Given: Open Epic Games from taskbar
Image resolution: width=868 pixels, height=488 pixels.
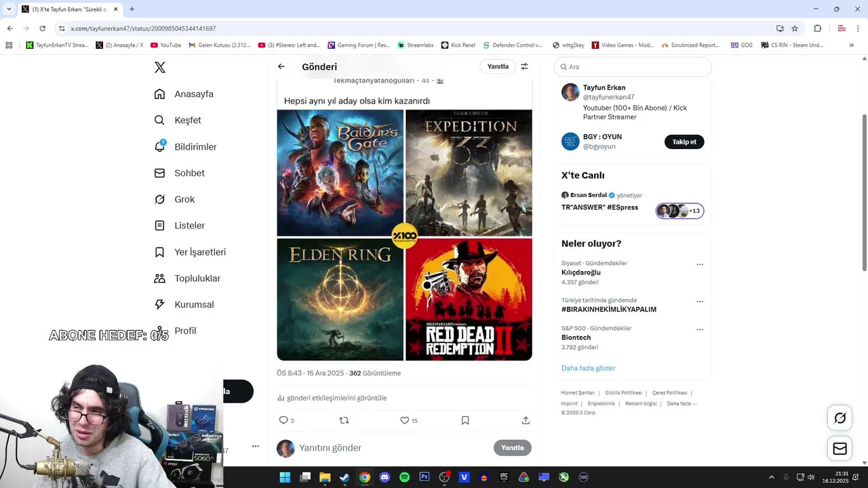Looking at the screenshot, I should (504, 477).
